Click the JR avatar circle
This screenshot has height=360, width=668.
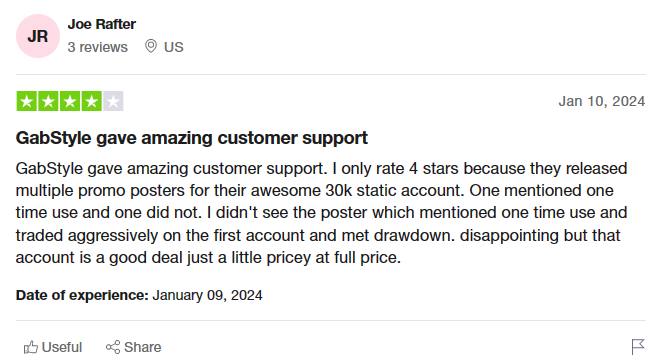37,36
